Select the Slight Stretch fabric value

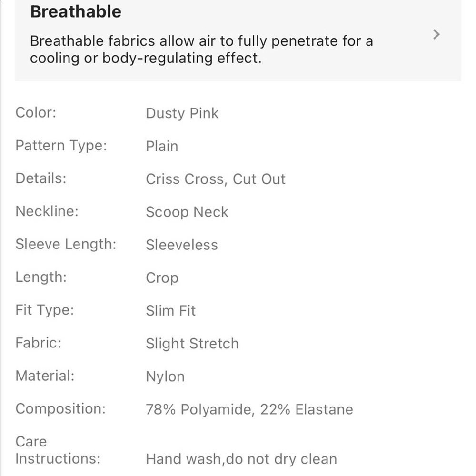tap(192, 344)
